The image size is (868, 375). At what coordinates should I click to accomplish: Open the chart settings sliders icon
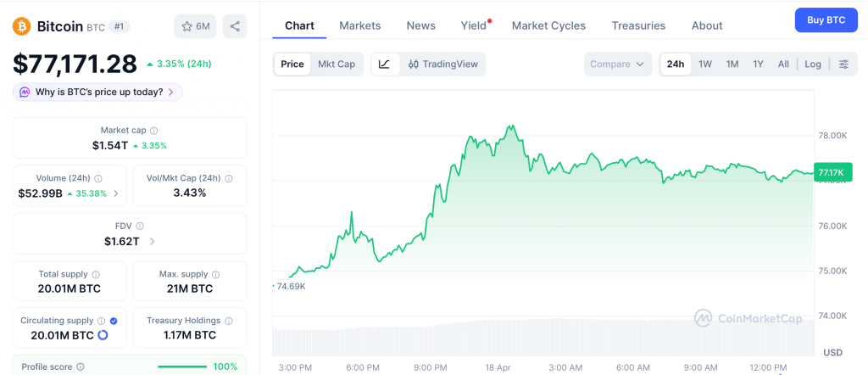click(843, 64)
